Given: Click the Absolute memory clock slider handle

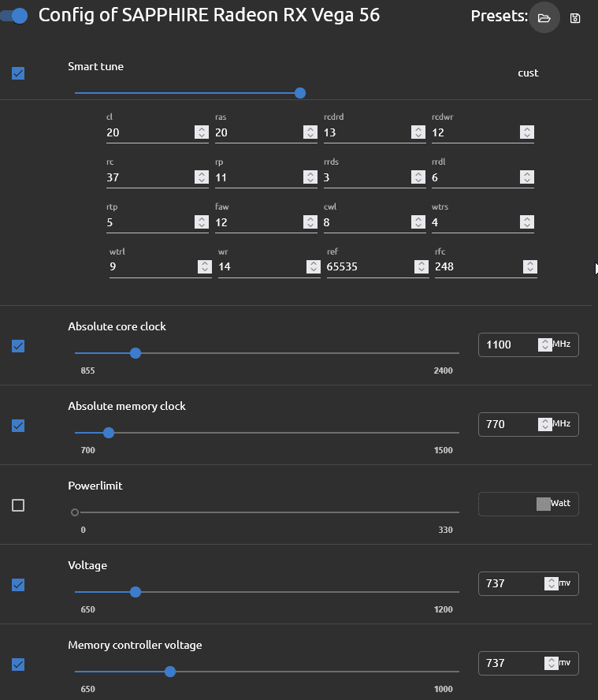Looking at the screenshot, I should pos(109,433).
